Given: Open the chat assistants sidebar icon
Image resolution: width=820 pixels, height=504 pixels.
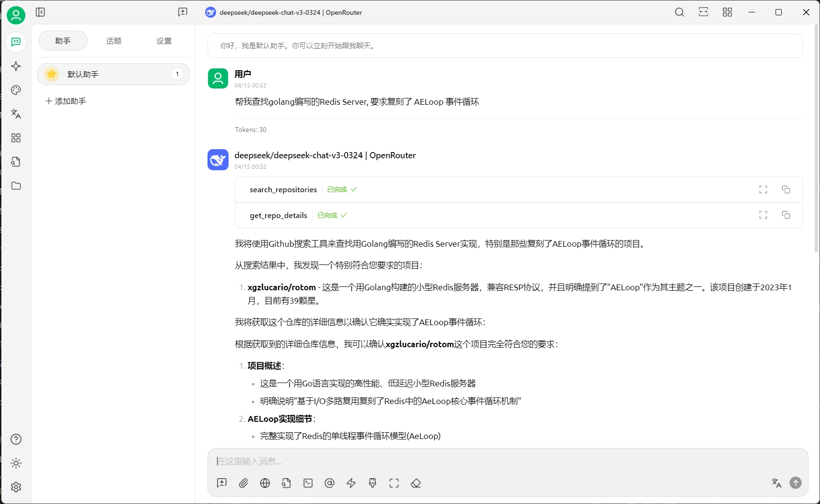Looking at the screenshot, I should click(16, 42).
